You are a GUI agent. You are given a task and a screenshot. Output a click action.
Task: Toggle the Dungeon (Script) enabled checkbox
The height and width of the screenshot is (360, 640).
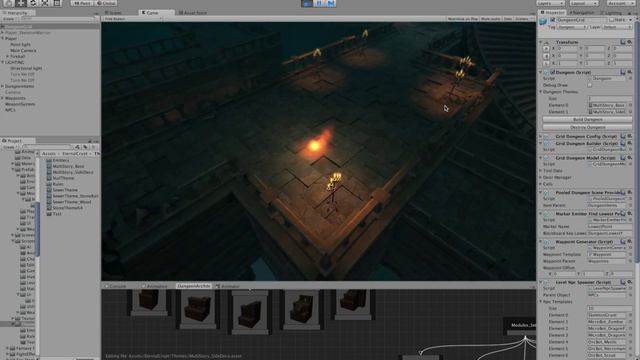[553, 72]
